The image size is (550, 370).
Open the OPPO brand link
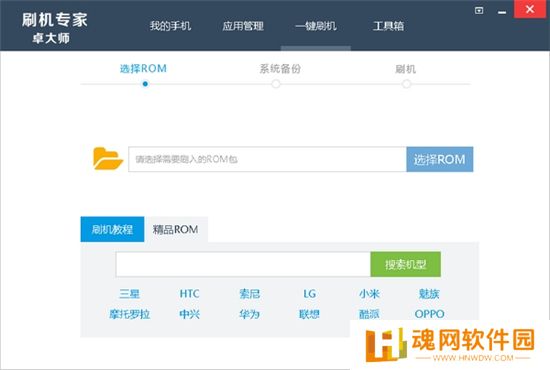pos(429,314)
